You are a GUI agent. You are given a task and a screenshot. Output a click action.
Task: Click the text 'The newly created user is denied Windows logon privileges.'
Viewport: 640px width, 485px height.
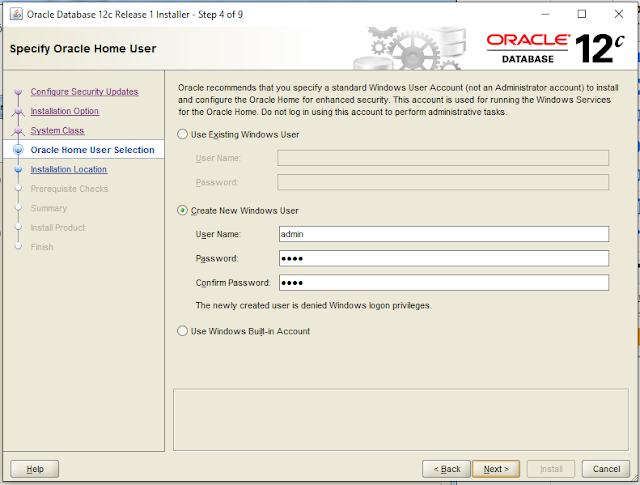(313, 305)
